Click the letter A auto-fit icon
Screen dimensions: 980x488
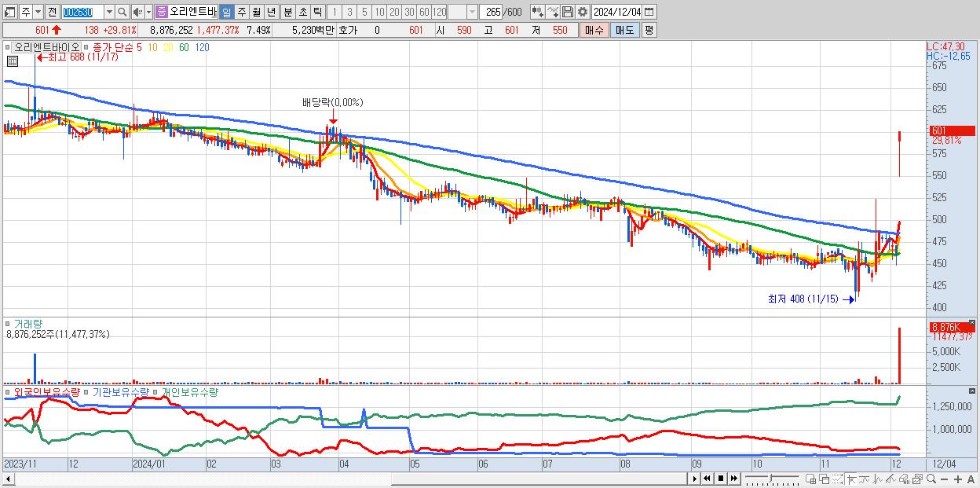[x=971, y=479]
